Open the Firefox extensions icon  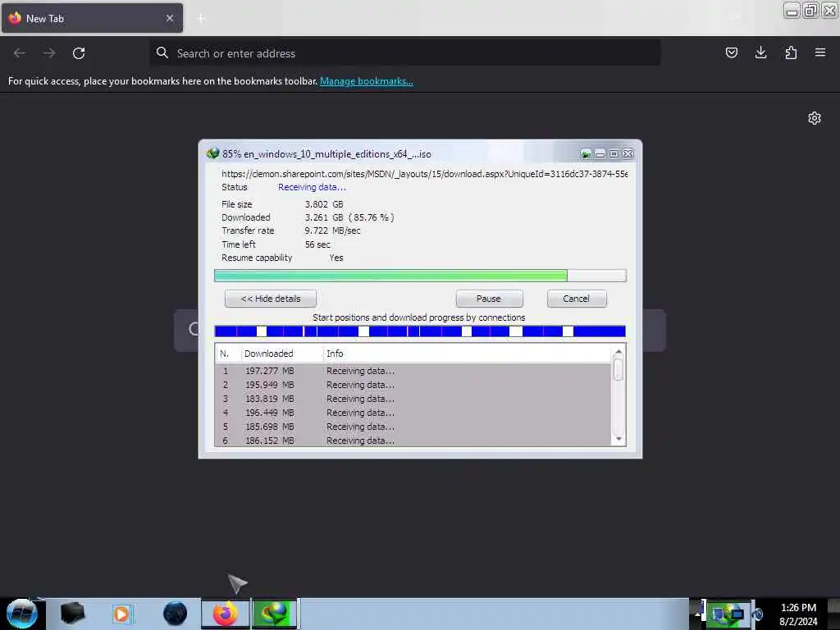tap(791, 52)
